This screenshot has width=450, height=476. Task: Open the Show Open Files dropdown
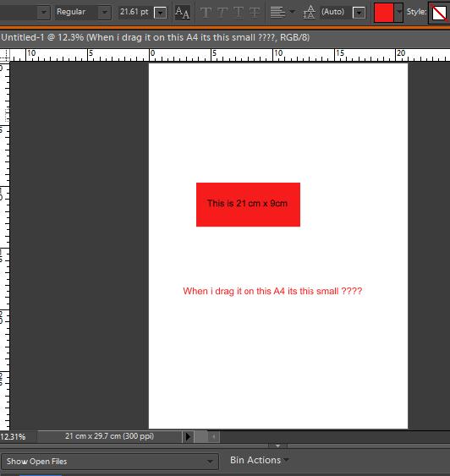click(110, 462)
